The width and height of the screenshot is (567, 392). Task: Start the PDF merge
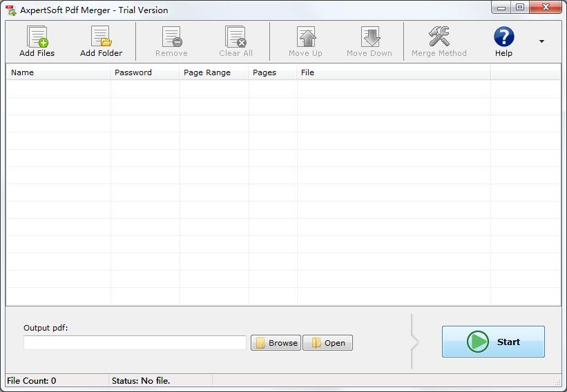click(x=493, y=342)
